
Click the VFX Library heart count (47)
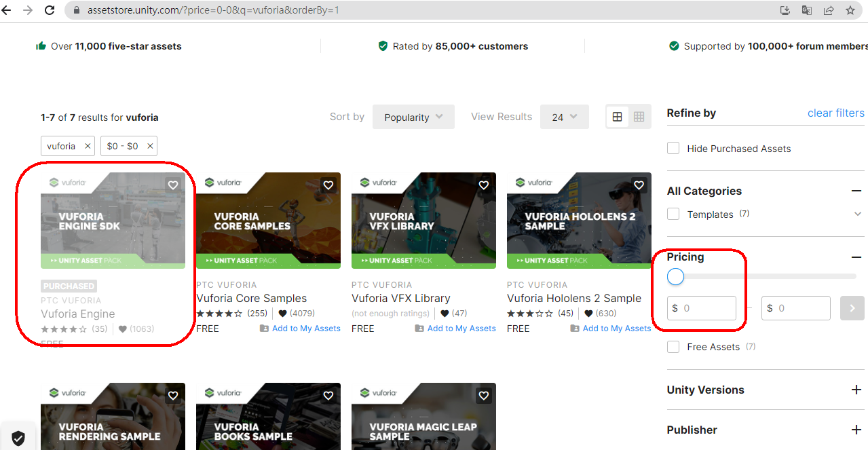pos(454,314)
